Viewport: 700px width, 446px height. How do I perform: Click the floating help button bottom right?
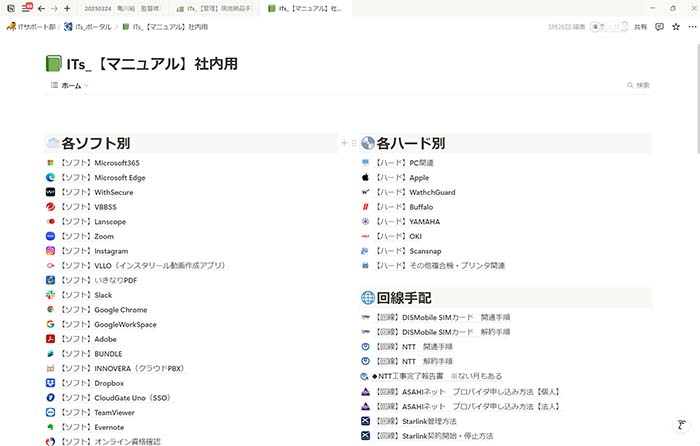681,424
